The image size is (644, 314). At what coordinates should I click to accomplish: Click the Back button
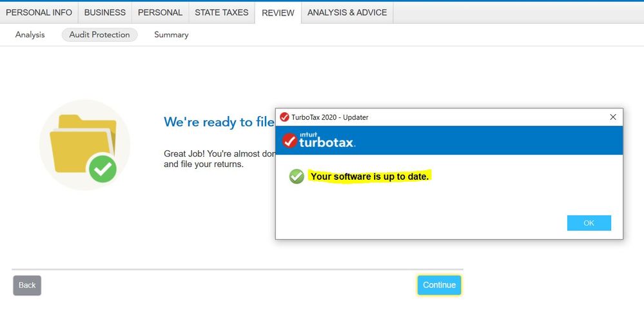(x=27, y=285)
